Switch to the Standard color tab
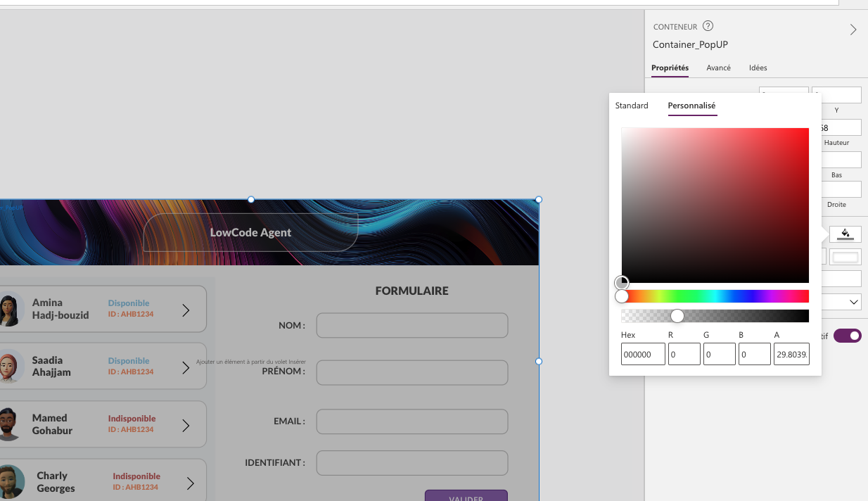868x501 pixels. point(632,106)
